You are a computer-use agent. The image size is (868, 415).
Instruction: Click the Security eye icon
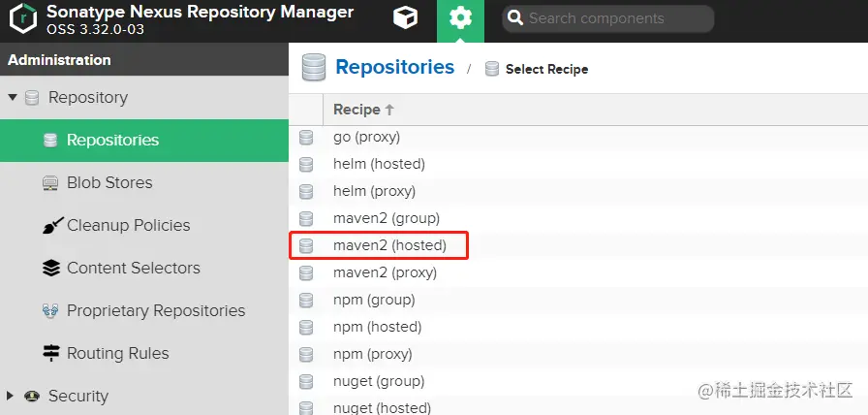point(32,397)
